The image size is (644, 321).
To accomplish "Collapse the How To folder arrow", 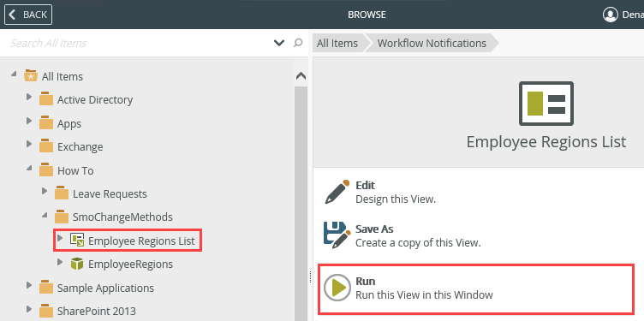I will tap(29, 169).
